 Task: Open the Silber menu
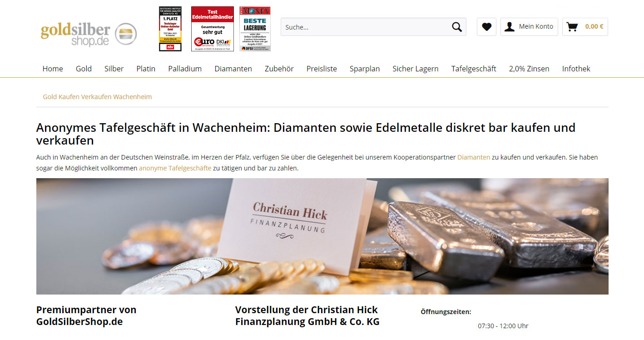coord(114,69)
